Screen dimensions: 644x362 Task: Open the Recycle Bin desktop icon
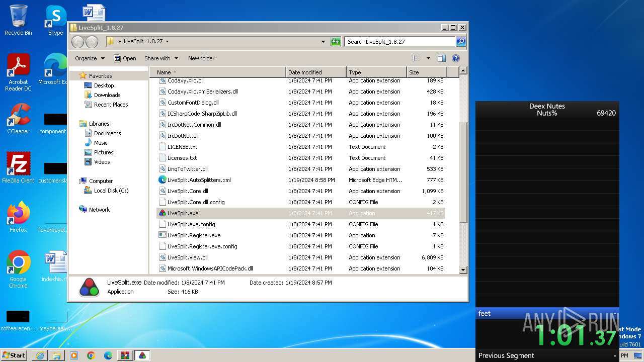[x=18, y=20]
